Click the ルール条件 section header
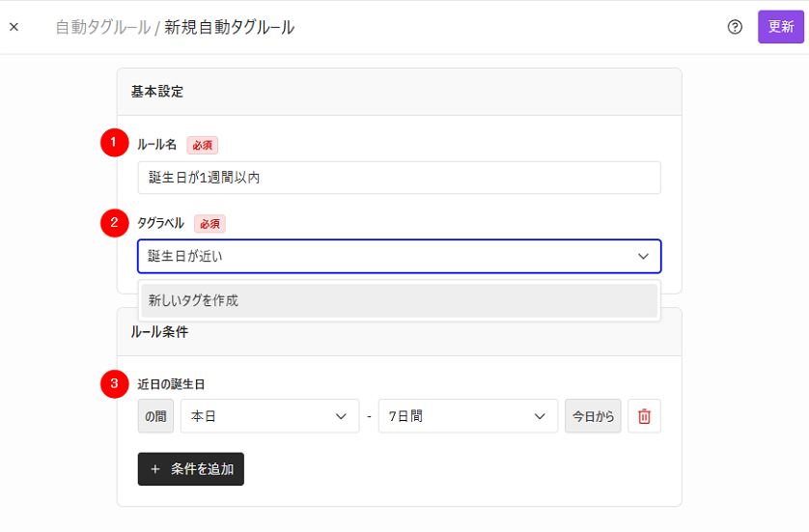The width and height of the screenshot is (809, 532). [x=159, y=332]
